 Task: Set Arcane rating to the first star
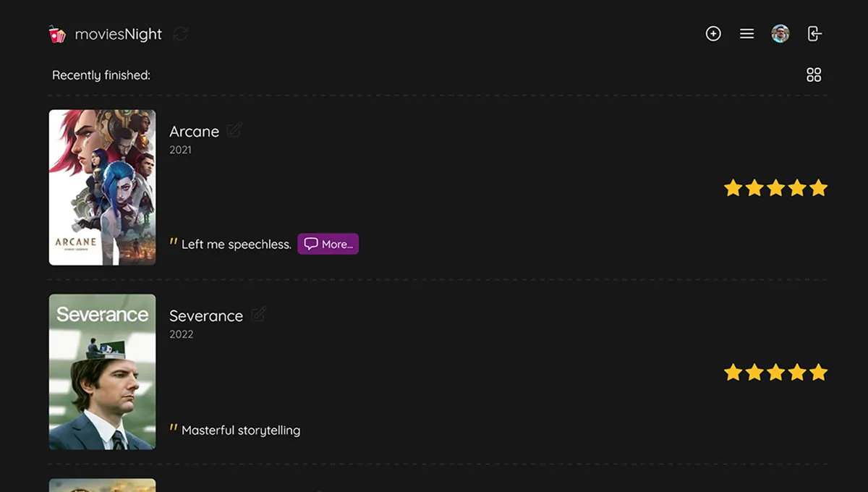point(733,188)
